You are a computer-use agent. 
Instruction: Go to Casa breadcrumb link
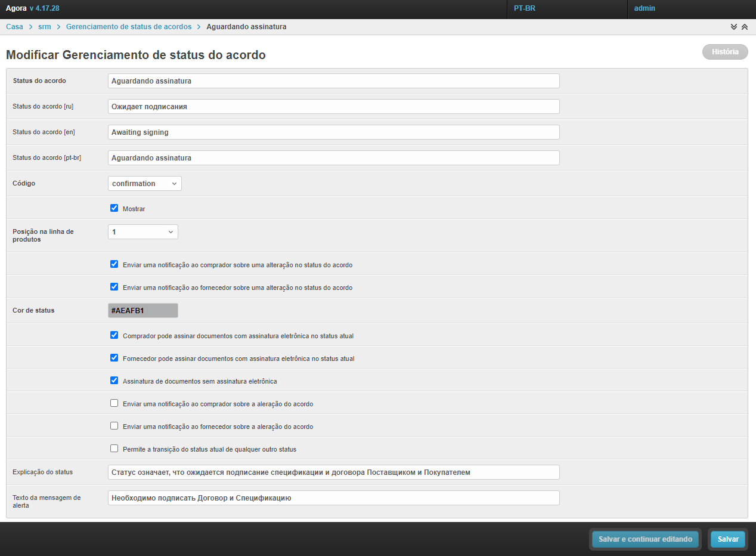14,27
